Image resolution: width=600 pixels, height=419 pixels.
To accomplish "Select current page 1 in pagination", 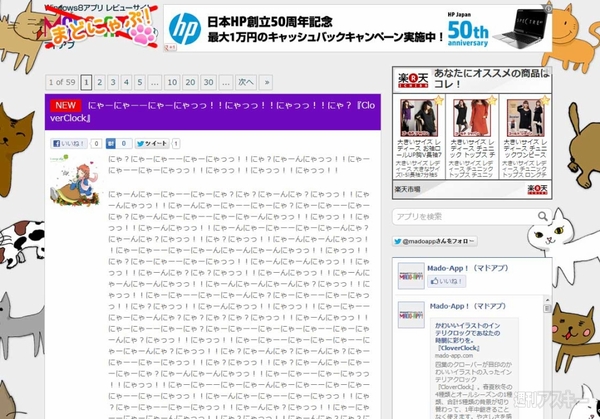I will (86, 82).
